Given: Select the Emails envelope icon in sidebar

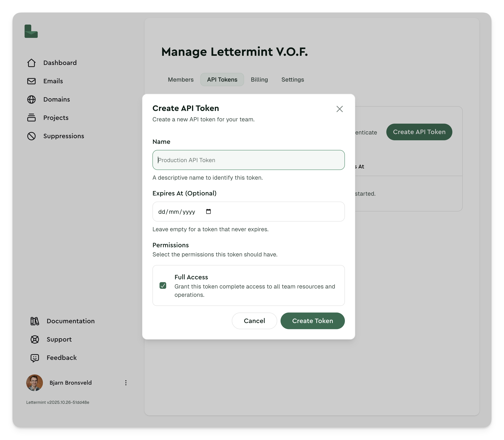Looking at the screenshot, I should 31,81.
